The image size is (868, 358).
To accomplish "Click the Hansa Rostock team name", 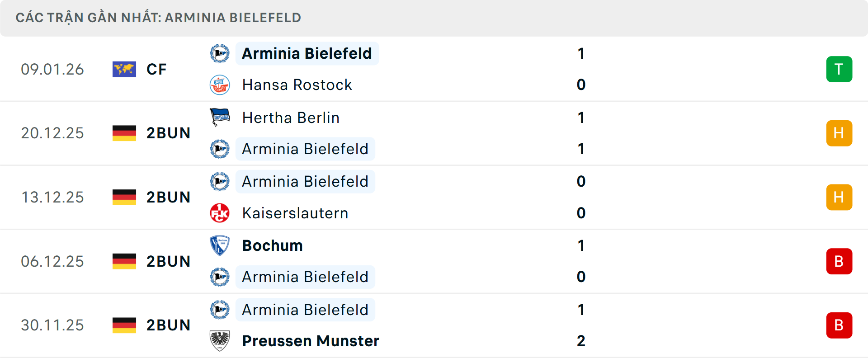I will click(297, 85).
